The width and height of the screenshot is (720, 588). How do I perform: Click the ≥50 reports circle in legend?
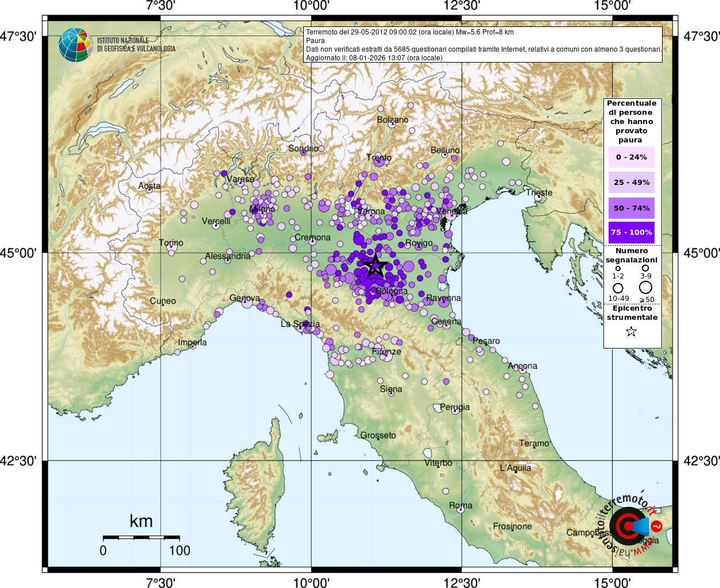pyautogui.click(x=646, y=287)
